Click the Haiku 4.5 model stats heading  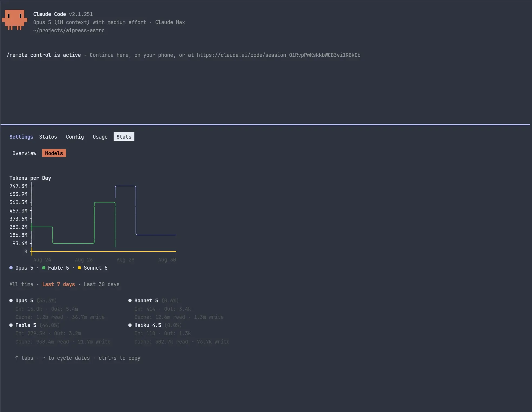click(148, 325)
